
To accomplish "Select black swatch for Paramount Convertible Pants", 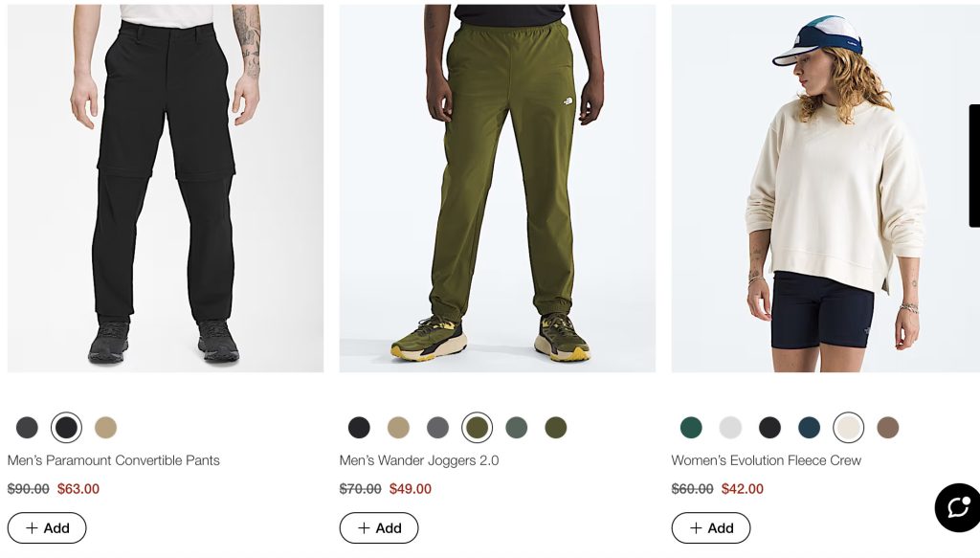I will pos(66,428).
